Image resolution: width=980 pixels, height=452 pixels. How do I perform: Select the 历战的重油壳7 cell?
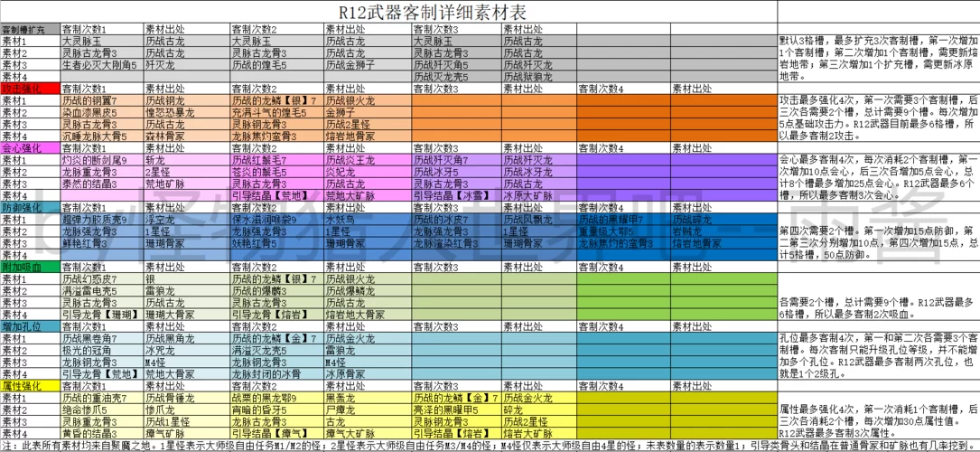point(102,398)
